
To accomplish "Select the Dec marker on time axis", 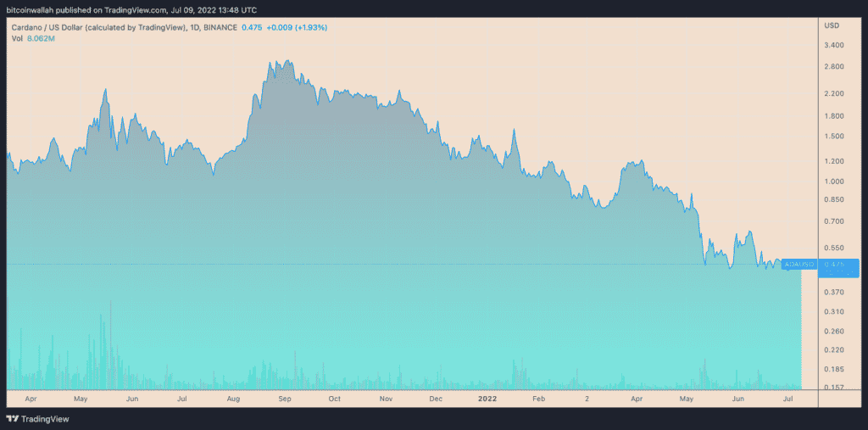I will [437, 399].
